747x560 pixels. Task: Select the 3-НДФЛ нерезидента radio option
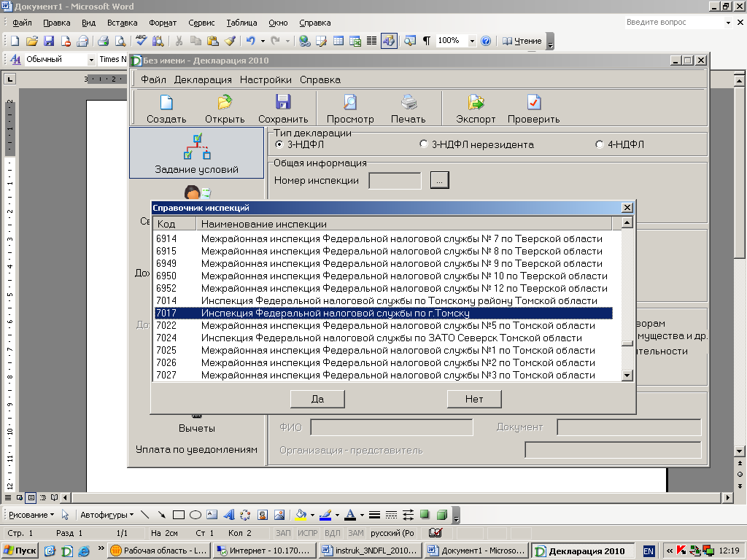424,144
